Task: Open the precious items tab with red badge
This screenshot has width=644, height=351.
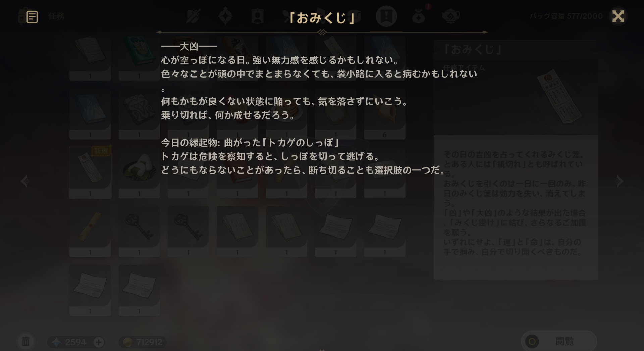Action: [x=419, y=15]
